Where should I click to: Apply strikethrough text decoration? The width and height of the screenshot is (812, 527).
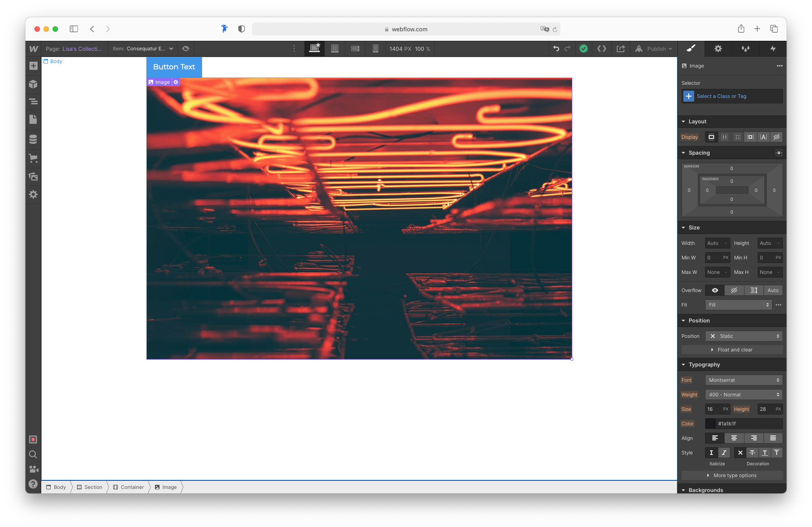(752, 453)
